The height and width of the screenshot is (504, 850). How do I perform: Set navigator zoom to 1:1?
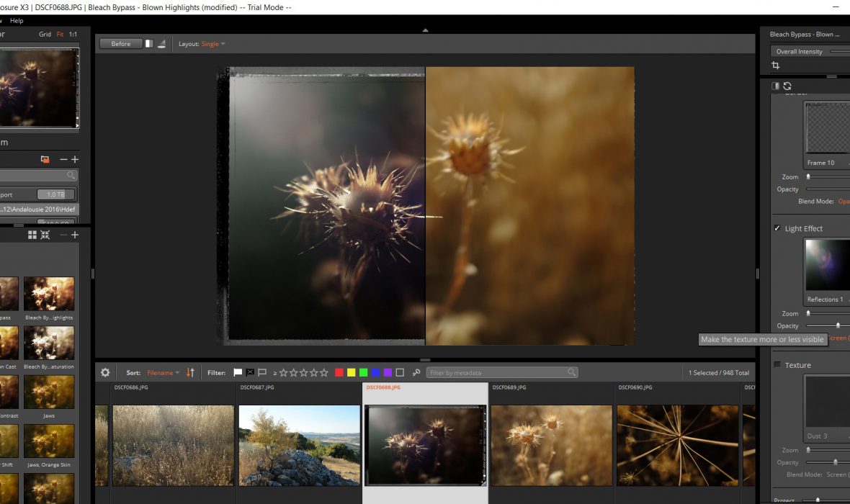click(73, 34)
